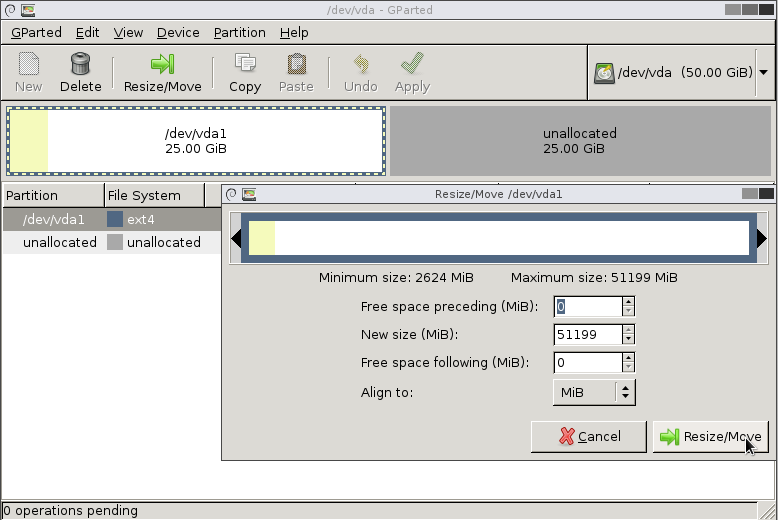Open the View menu
The height and width of the screenshot is (520, 778).
pyautogui.click(x=128, y=33)
